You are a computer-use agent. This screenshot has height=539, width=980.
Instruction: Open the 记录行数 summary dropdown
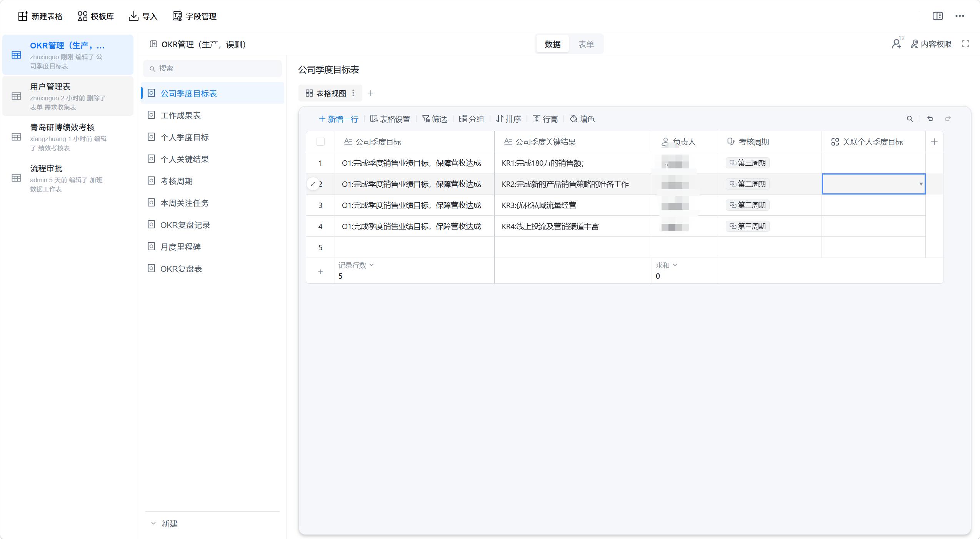356,265
